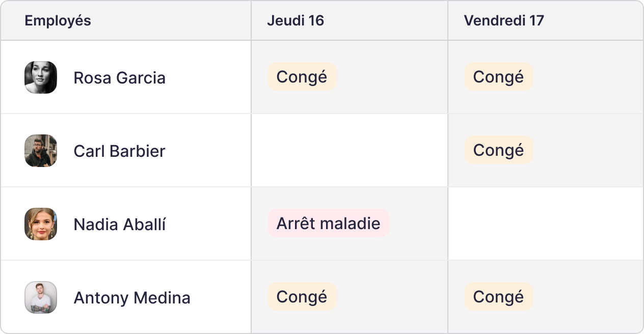This screenshot has width=644, height=334.
Task: Select the Vendredi 17 column header
Action: tap(503, 21)
